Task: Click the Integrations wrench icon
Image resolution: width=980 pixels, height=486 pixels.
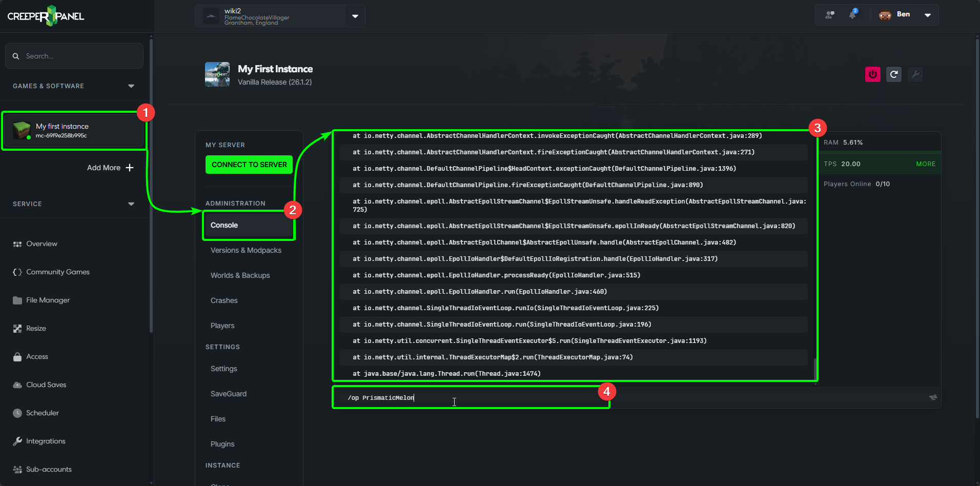Action: (17, 441)
